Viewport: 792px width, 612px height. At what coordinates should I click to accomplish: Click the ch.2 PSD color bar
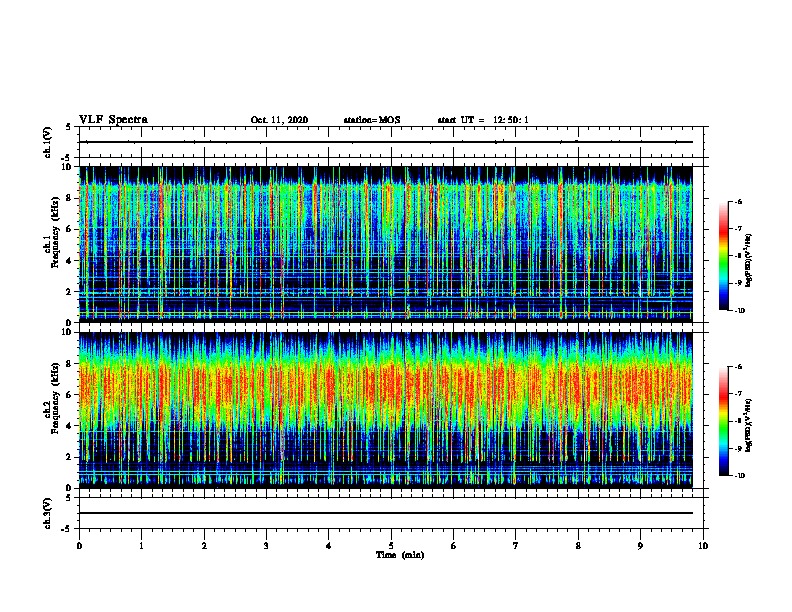point(724,421)
